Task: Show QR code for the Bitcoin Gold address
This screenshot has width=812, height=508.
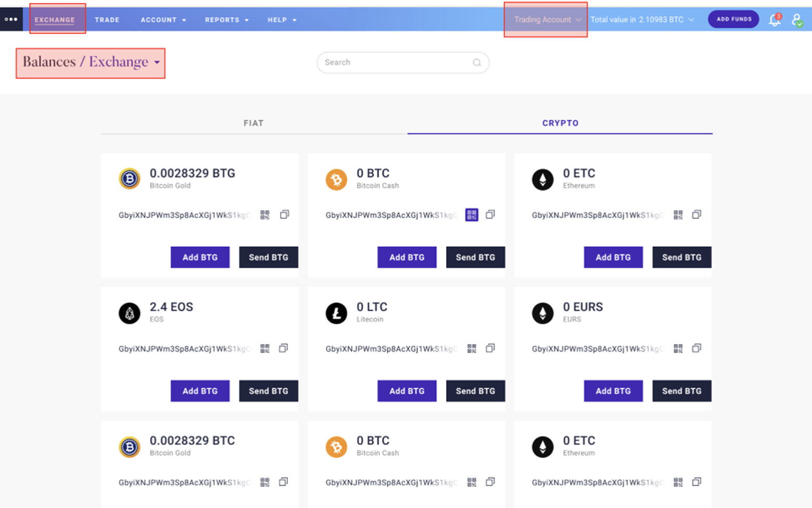Action: [x=264, y=214]
